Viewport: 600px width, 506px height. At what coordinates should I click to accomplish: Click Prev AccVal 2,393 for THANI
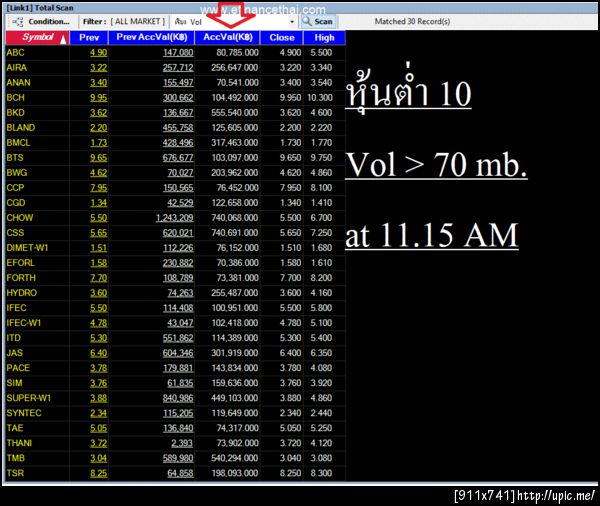point(182,443)
